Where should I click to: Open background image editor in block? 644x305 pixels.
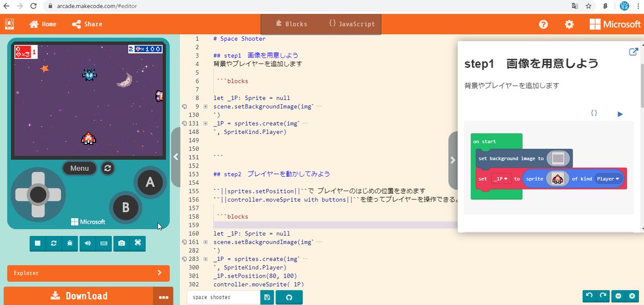pyautogui.click(x=558, y=158)
